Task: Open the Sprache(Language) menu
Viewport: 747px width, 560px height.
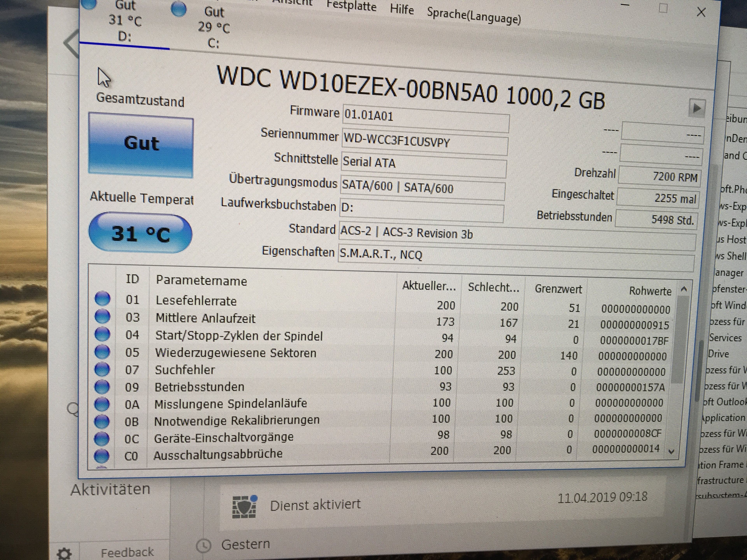Action: 474,15
